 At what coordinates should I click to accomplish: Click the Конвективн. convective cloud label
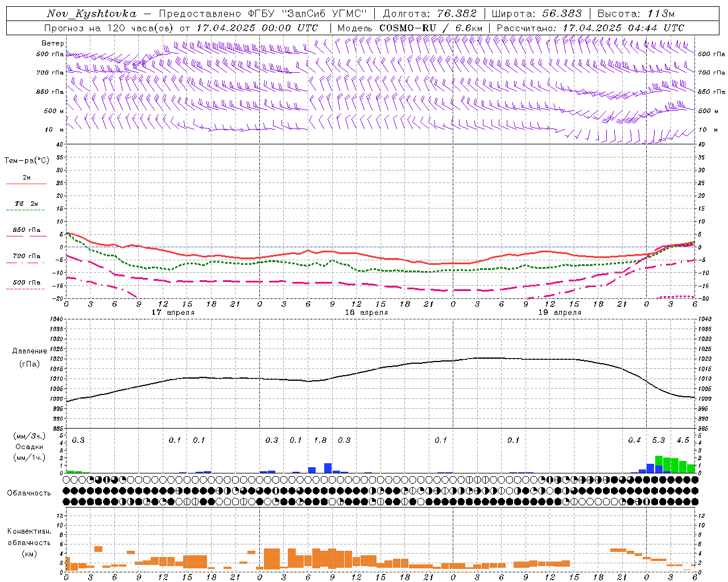(29, 531)
